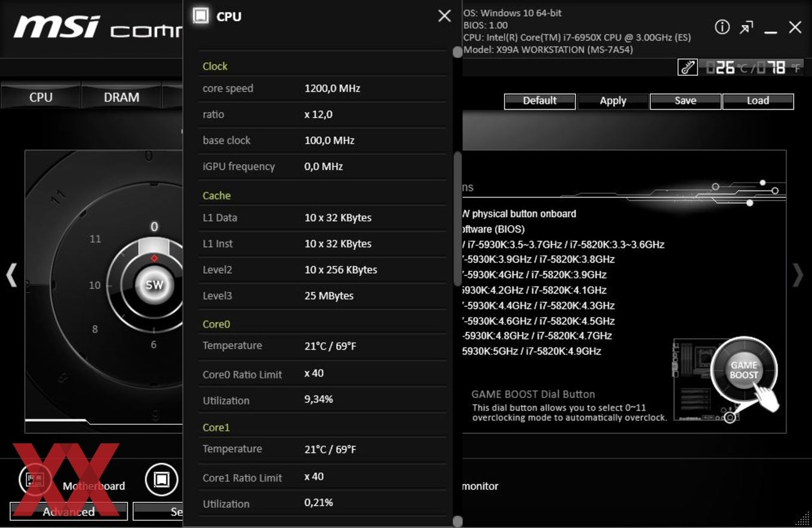The width and height of the screenshot is (812, 528).
Task: Select dial position 8
Action: (x=95, y=329)
